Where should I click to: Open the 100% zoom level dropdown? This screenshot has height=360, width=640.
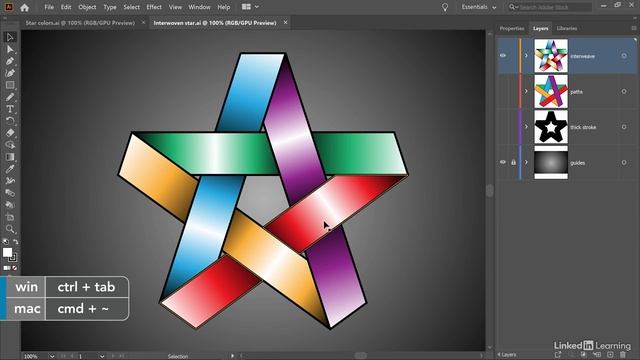(52, 356)
